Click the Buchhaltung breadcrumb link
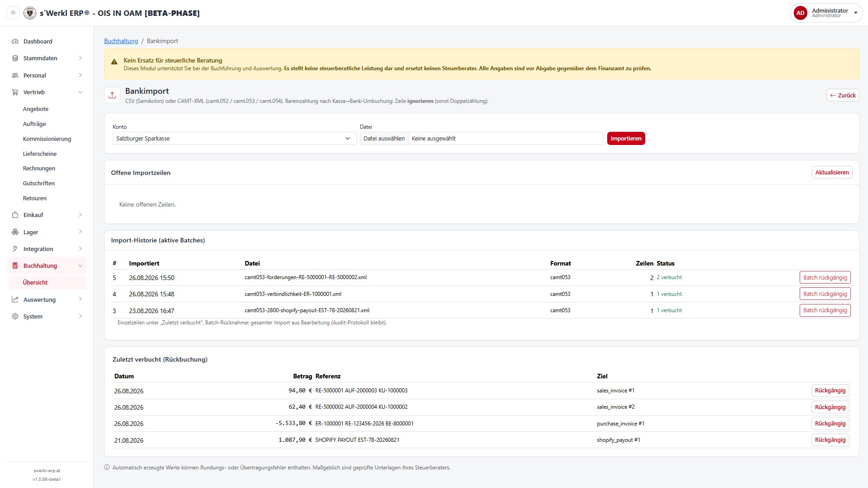This screenshot has width=868, height=488. (121, 41)
